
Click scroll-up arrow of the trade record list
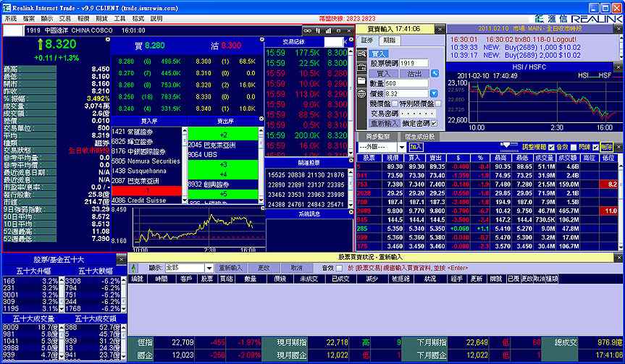[351, 52]
